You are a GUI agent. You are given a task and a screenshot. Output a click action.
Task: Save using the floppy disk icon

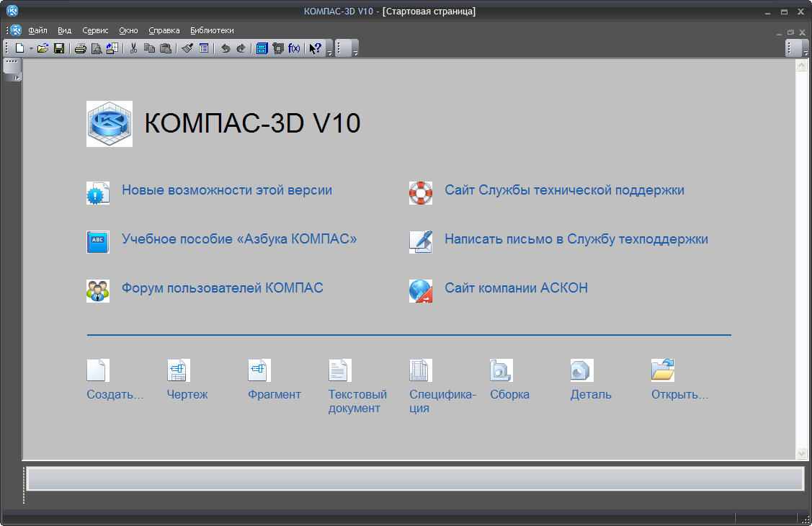tap(59, 48)
